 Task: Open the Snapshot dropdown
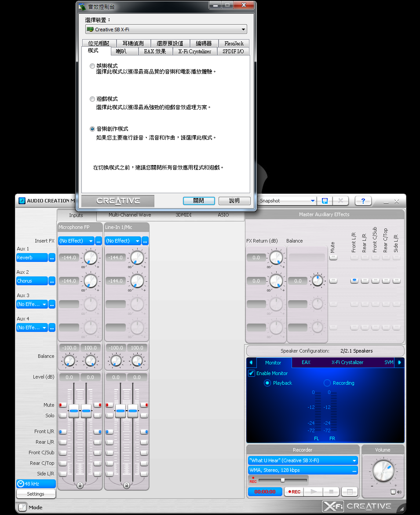tap(287, 201)
